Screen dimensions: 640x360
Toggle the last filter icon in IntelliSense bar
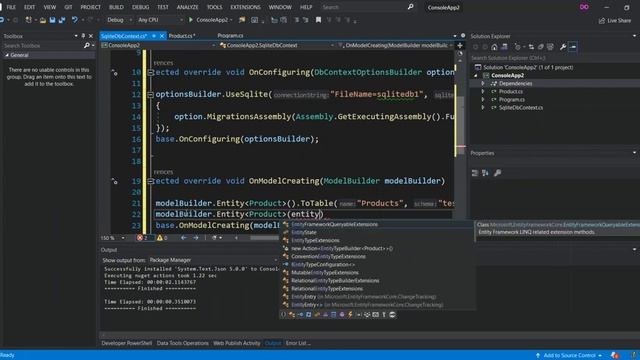392,315
